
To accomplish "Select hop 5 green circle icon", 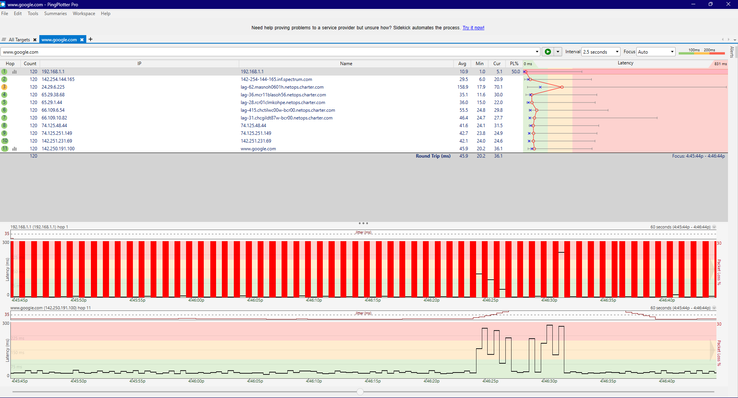I will click(4, 102).
